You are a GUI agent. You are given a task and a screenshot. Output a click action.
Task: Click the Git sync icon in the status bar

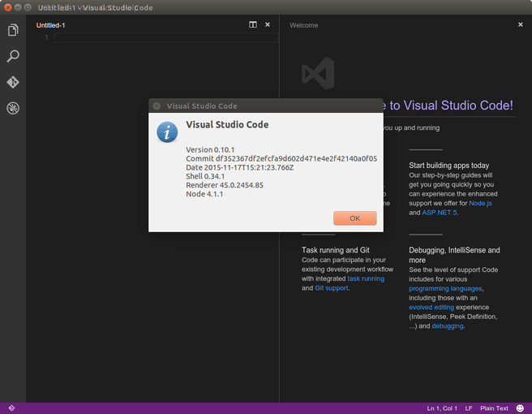click(x=11, y=408)
